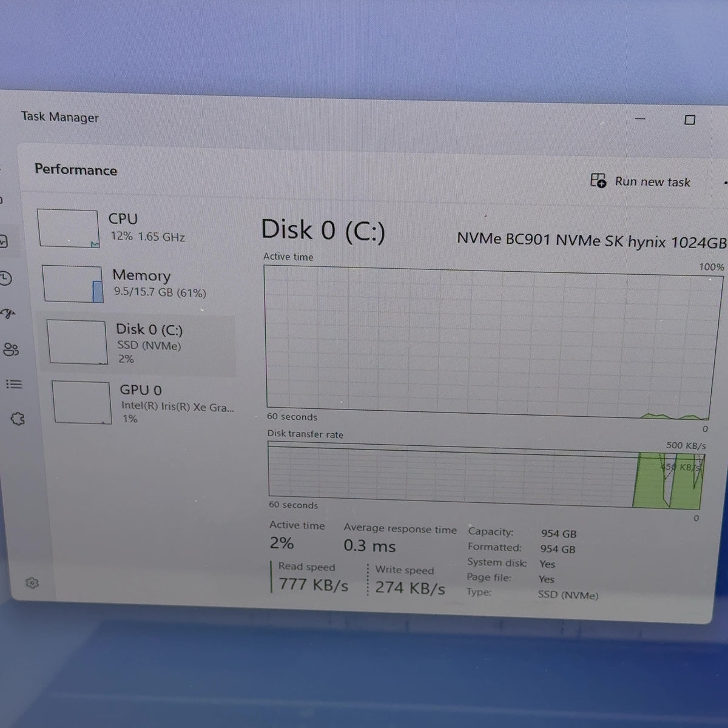Viewport: 728px width, 728px height.
Task: Click the "274 KB/s" write speed value
Action: tap(410, 588)
